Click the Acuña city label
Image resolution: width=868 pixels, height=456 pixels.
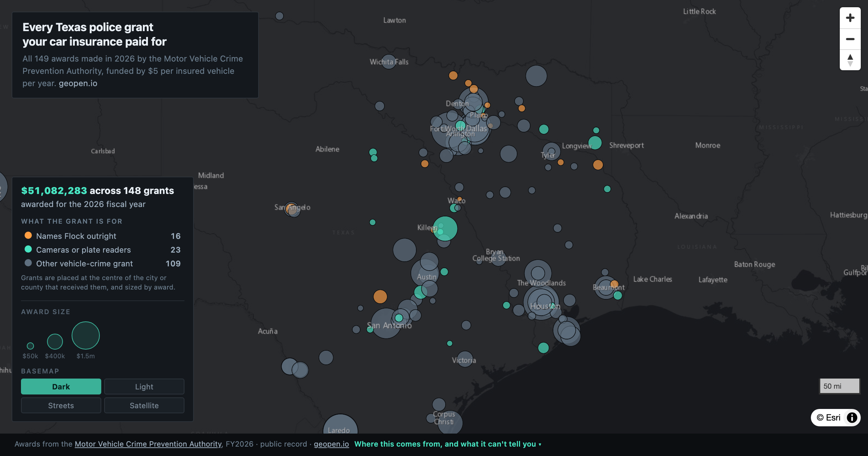(x=268, y=331)
